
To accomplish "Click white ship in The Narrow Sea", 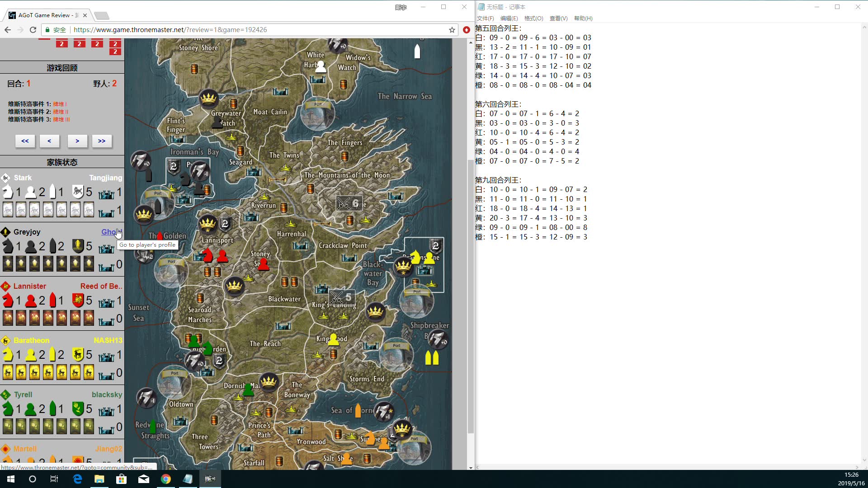I will (417, 51).
